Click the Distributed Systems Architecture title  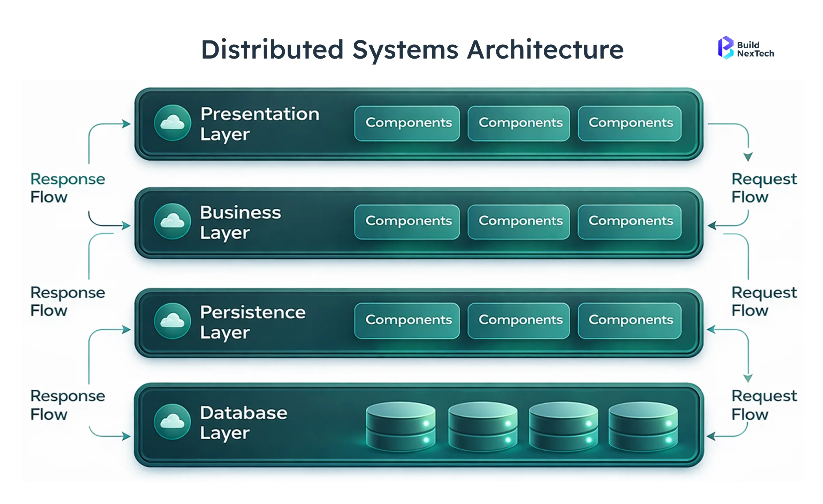412,49
